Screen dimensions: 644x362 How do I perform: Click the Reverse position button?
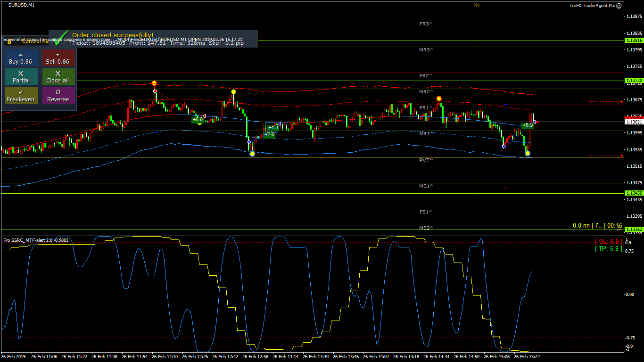58,96
